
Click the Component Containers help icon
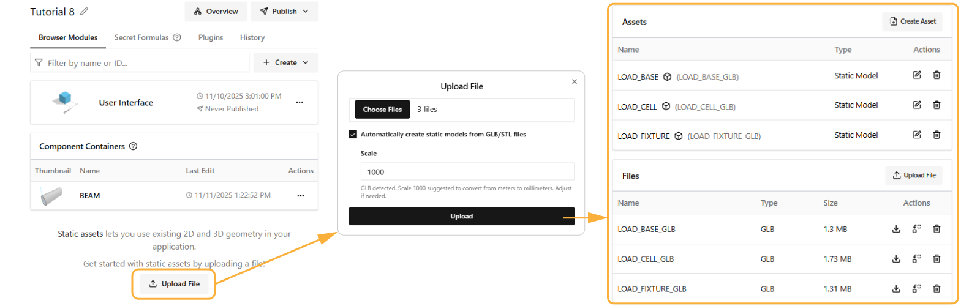point(134,146)
